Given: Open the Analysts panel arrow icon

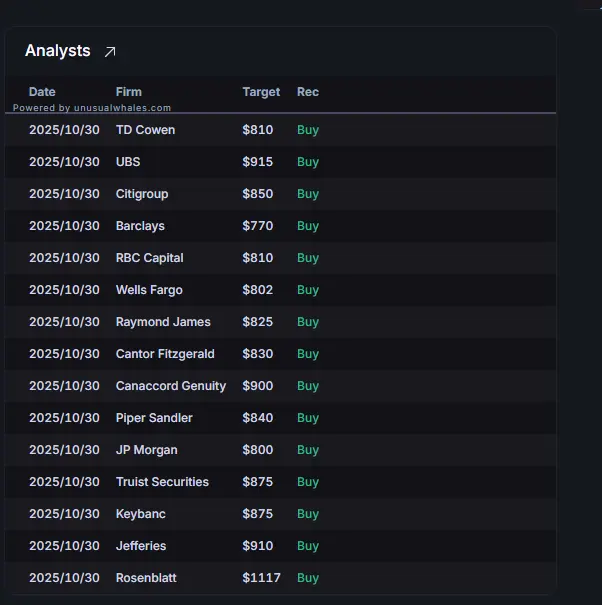Looking at the screenshot, I should click(x=110, y=52).
